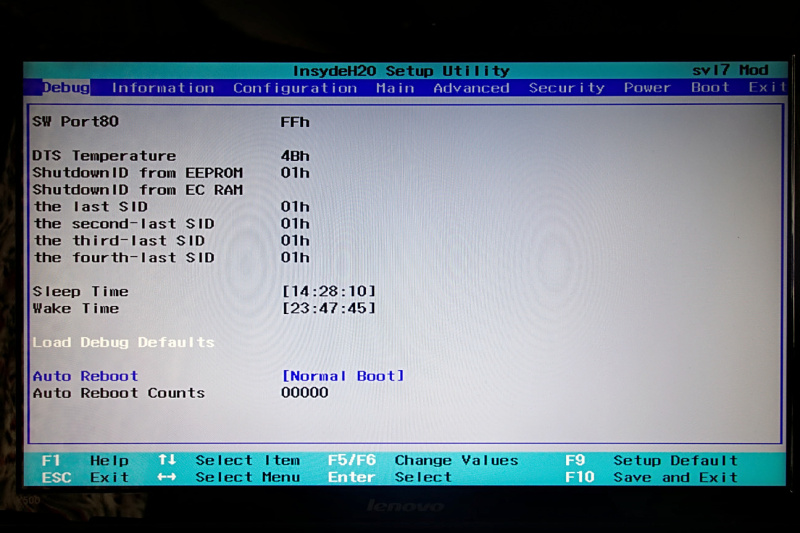Click the last SID row label
800x533 pixels.
coord(91,207)
